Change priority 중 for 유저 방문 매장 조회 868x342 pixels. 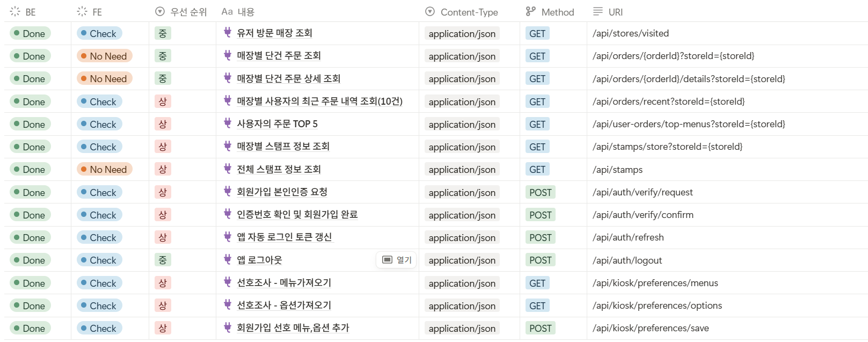point(163,33)
